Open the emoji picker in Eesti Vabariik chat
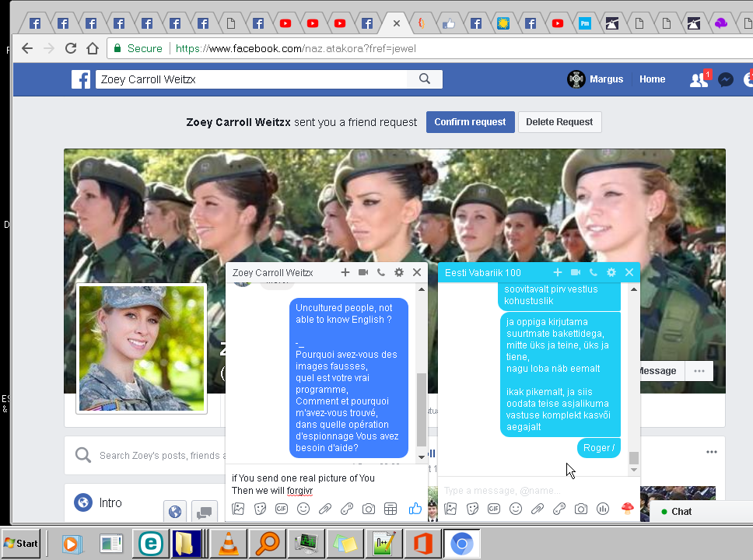The width and height of the screenshot is (753, 560). click(515, 509)
